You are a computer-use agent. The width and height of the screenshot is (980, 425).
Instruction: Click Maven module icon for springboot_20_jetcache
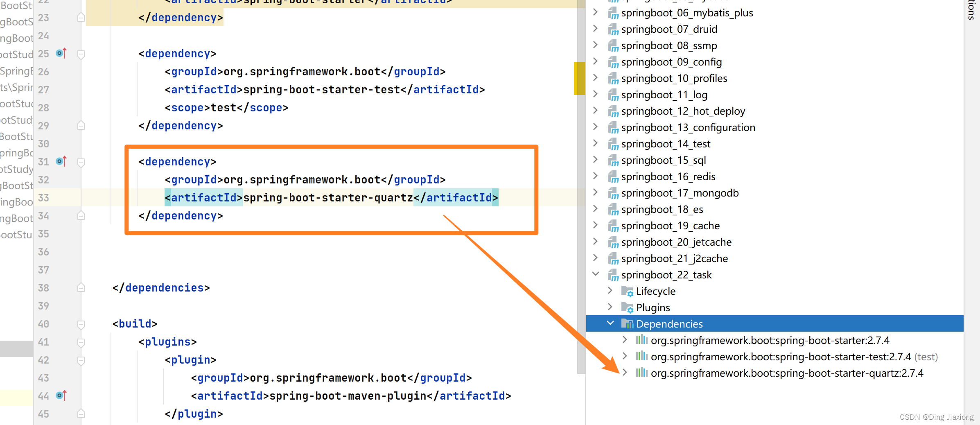(x=613, y=242)
